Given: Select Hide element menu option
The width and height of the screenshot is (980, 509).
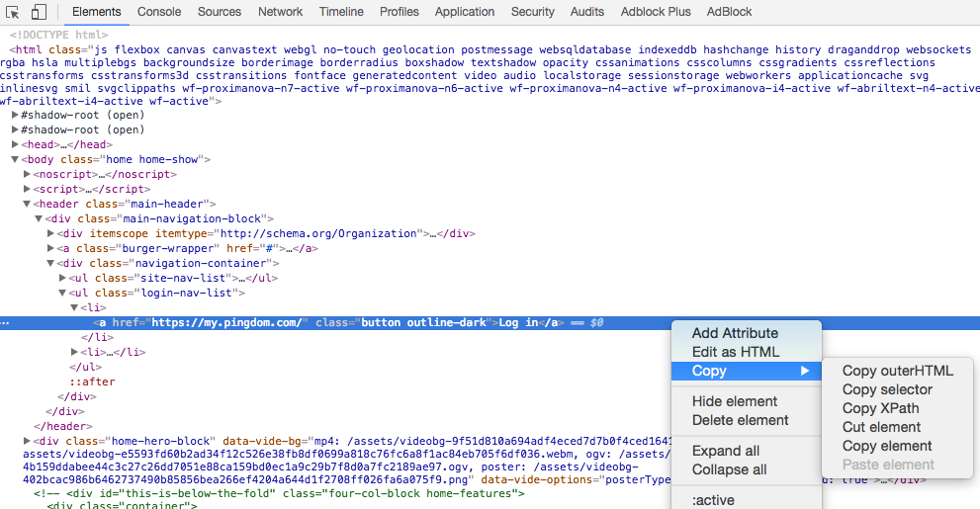Looking at the screenshot, I should [734, 401].
